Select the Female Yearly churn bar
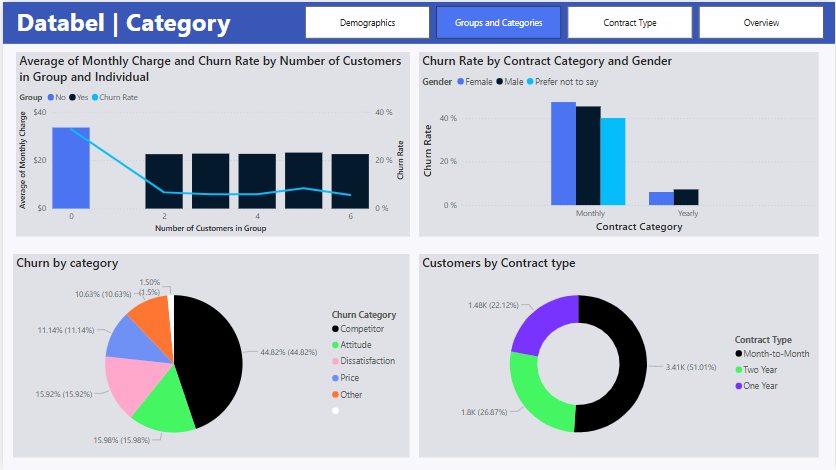Image resolution: width=836 pixels, height=470 pixels. click(x=661, y=198)
